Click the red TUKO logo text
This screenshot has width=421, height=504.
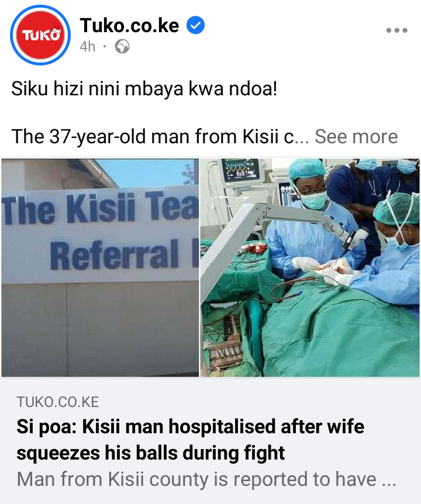pos(41,34)
